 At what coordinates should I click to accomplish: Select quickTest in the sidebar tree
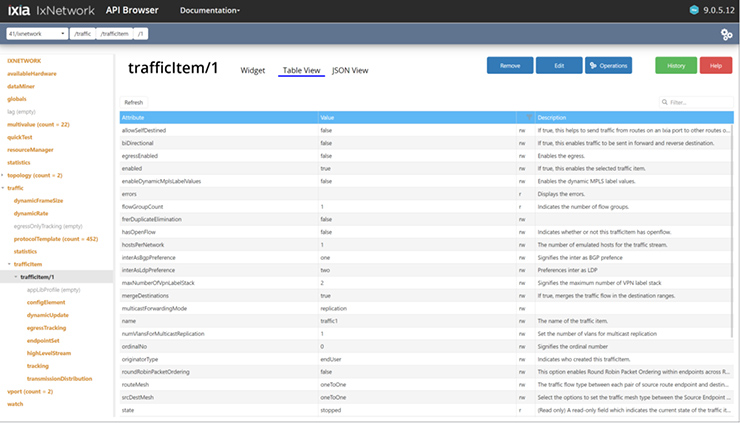point(20,137)
